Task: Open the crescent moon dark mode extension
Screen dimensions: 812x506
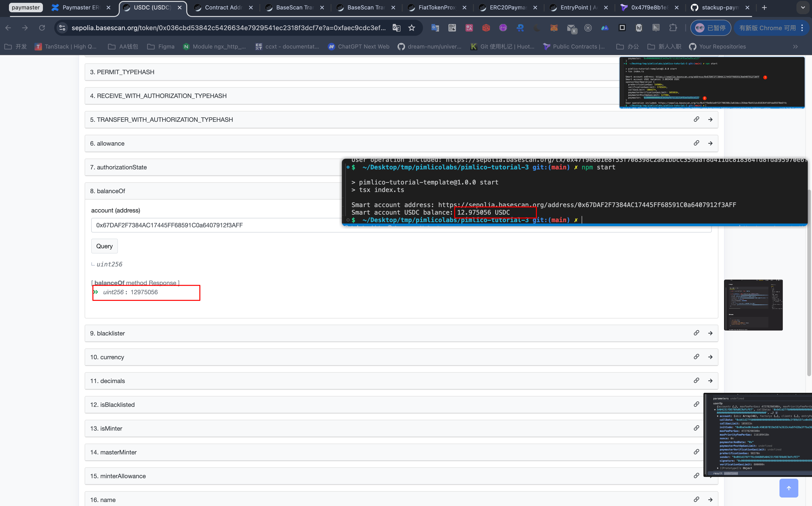Action: point(537,28)
